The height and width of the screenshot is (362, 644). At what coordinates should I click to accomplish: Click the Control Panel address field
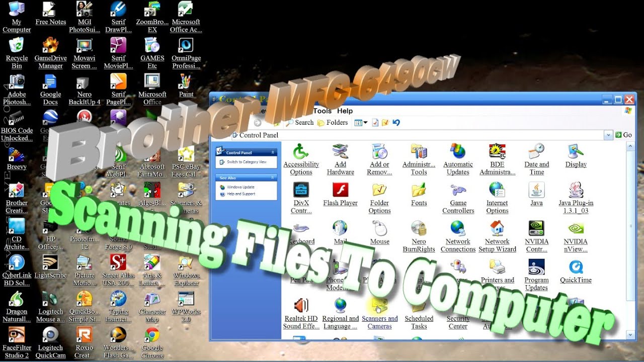417,135
